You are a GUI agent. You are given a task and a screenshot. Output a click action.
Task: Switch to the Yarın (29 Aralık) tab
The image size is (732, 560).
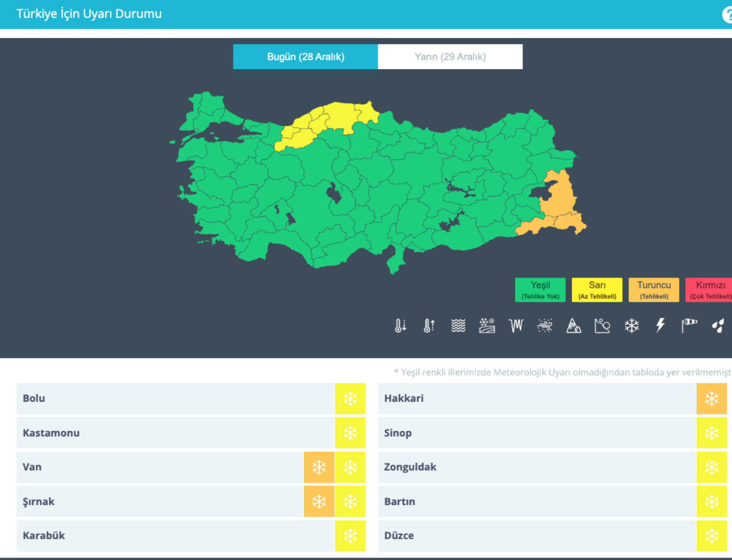click(450, 57)
